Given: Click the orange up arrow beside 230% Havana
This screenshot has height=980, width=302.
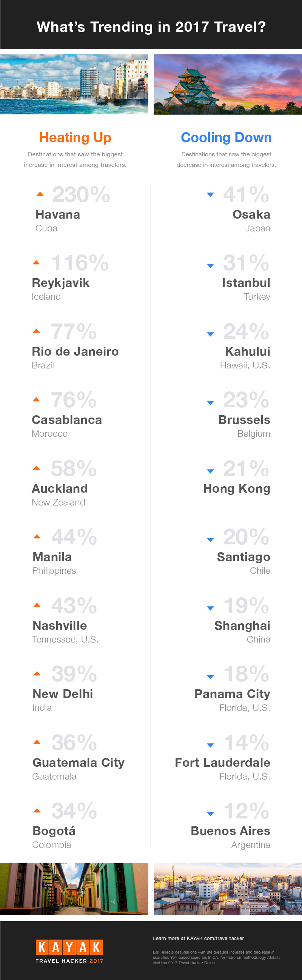Looking at the screenshot, I should (x=40, y=194).
